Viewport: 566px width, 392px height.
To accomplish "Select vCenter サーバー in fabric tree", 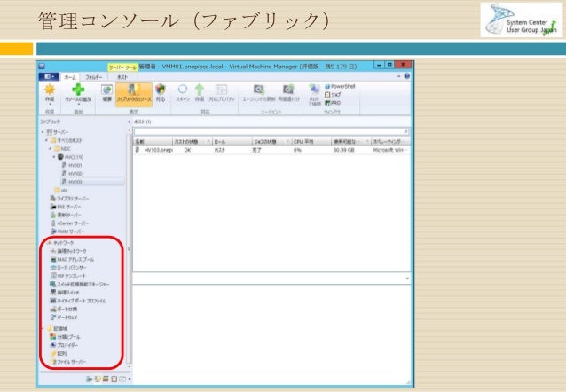I will [x=69, y=223].
